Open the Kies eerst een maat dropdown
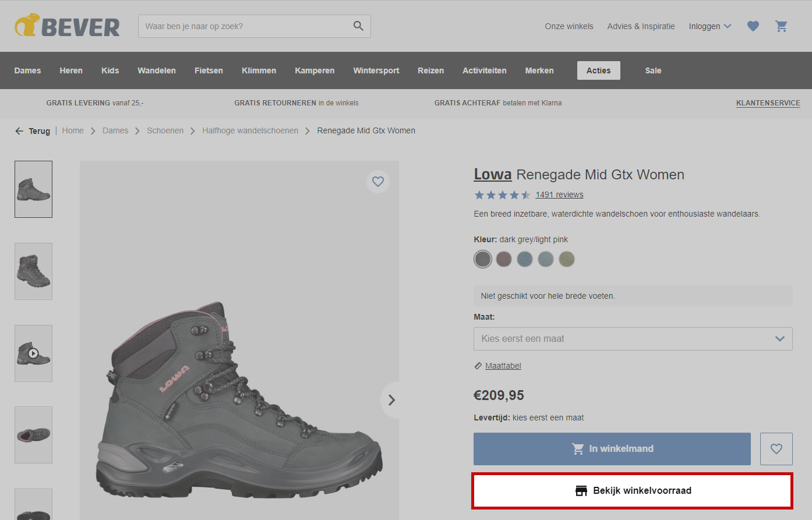 pyautogui.click(x=633, y=339)
